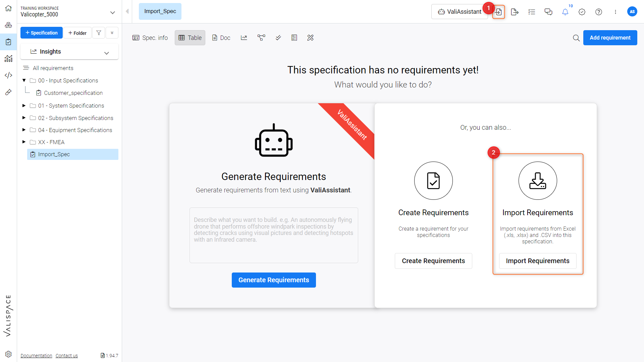The width and height of the screenshot is (644, 362).
Task: Click the import icon in top toolbar
Action: (x=498, y=12)
